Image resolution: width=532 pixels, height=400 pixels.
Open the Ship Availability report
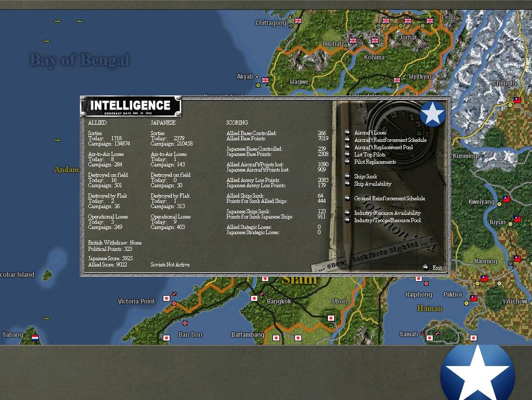click(x=373, y=184)
